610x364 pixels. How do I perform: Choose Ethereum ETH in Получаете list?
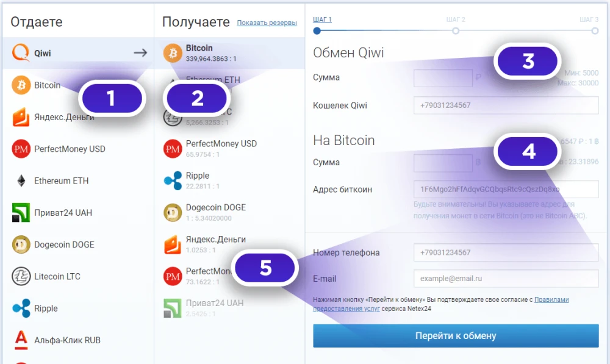(213, 80)
